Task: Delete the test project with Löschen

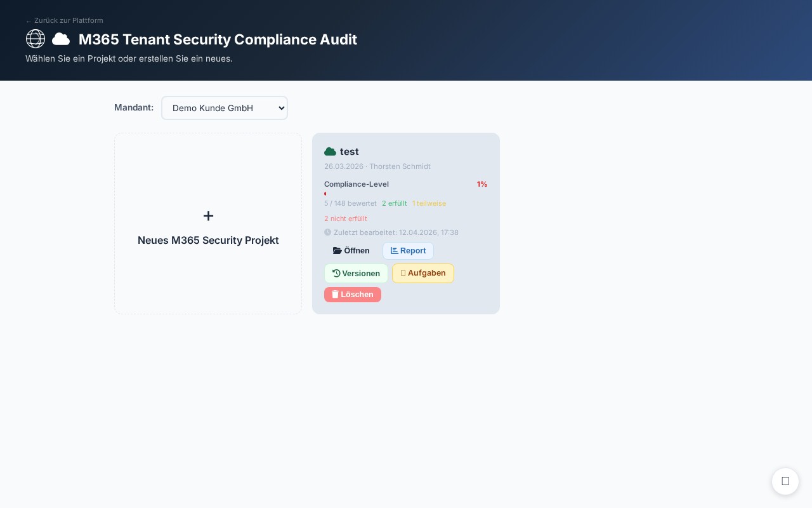Action: pyautogui.click(x=353, y=295)
